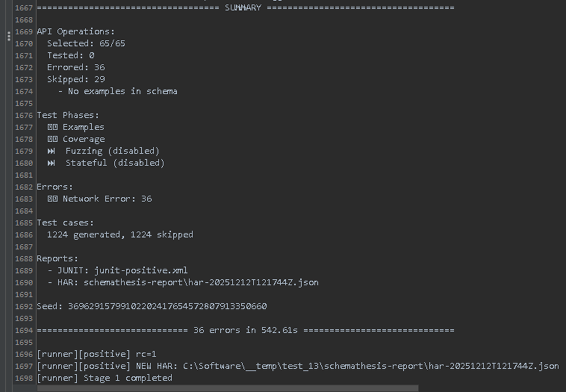Click the schemathesis-report HAR json path on line 1690

(x=201, y=282)
